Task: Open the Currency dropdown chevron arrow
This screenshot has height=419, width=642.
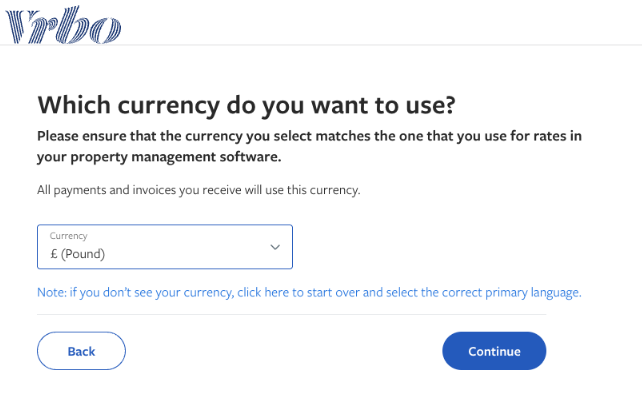Action: click(x=275, y=247)
